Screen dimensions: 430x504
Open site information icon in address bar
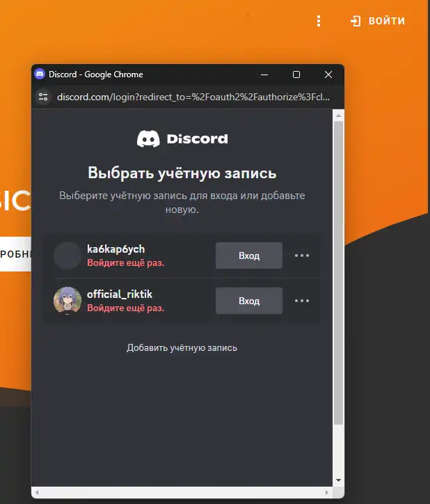click(43, 97)
